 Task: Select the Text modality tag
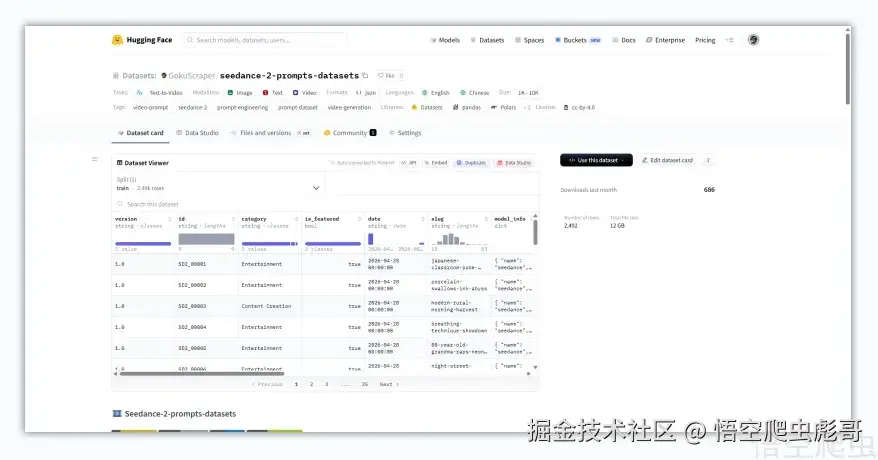tap(273, 93)
